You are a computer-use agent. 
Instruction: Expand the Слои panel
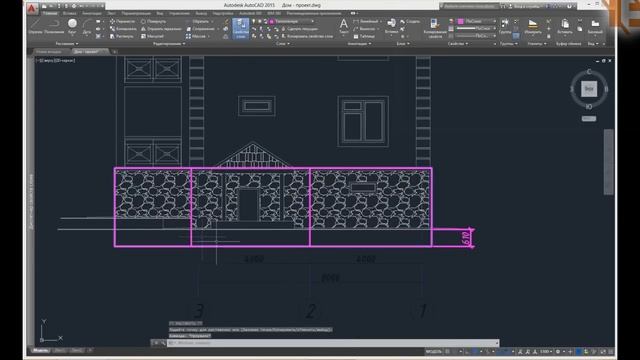click(x=283, y=44)
